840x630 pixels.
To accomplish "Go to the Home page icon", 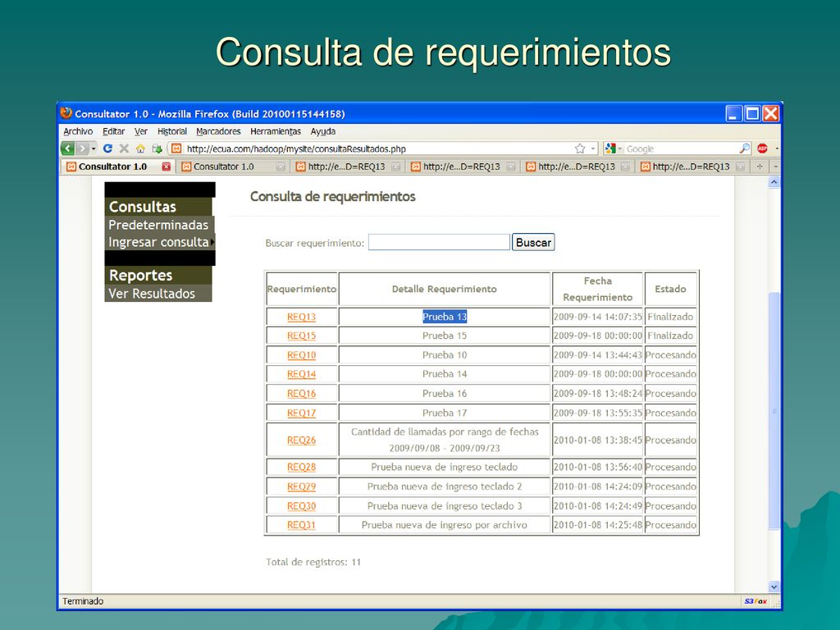I will (140, 148).
